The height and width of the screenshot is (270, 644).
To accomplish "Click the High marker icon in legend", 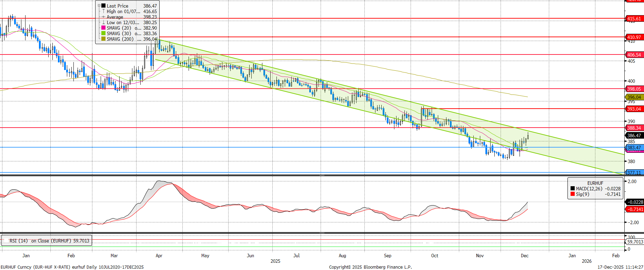I will tap(103, 11).
